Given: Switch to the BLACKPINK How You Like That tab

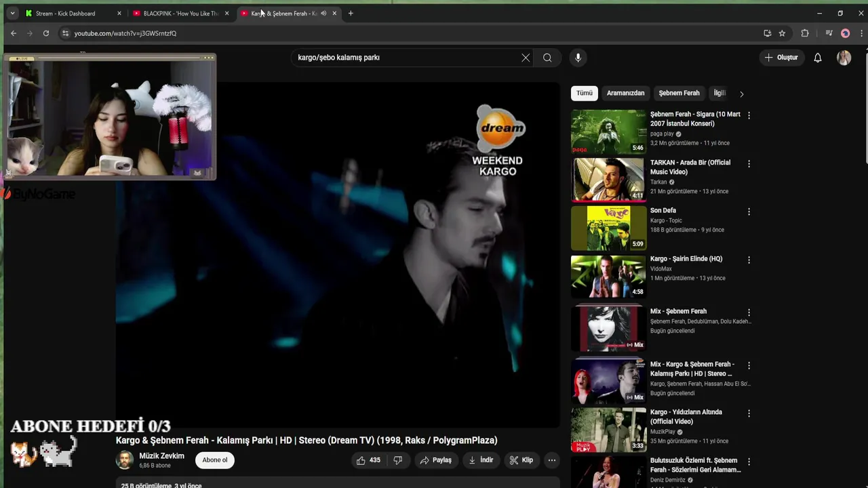Looking at the screenshot, I should point(182,13).
